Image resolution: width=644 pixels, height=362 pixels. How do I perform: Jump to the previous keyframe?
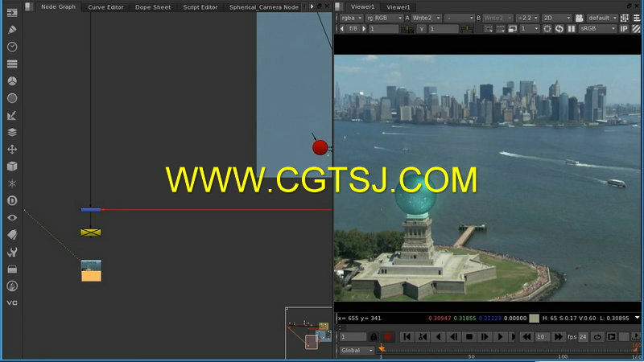pos(423,337)
